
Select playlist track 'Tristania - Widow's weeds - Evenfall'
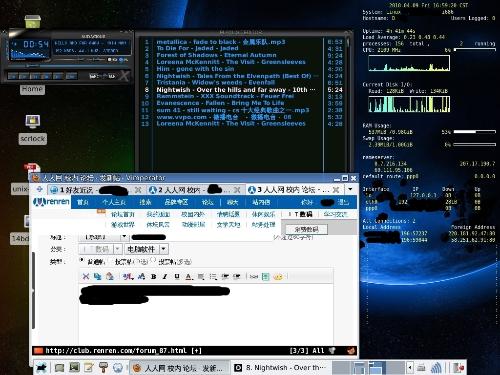coord(216,82)
